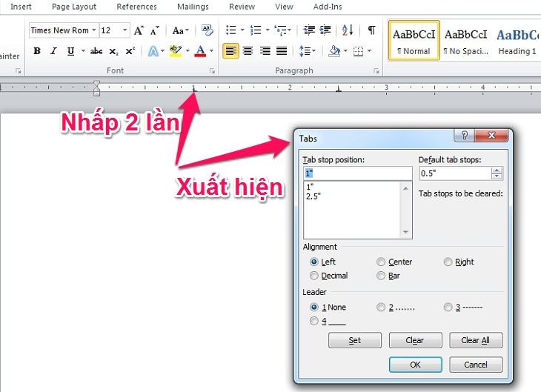Open line spacing options

point(305,51)
